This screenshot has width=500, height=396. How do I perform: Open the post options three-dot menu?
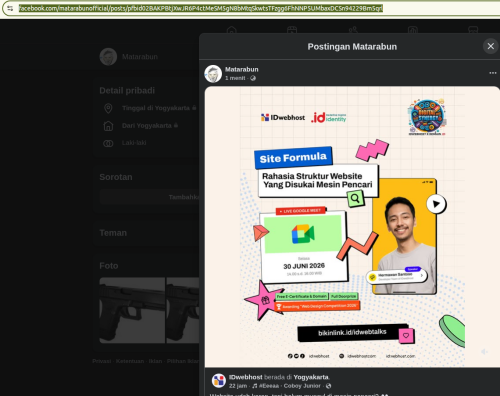click(493, 73)
